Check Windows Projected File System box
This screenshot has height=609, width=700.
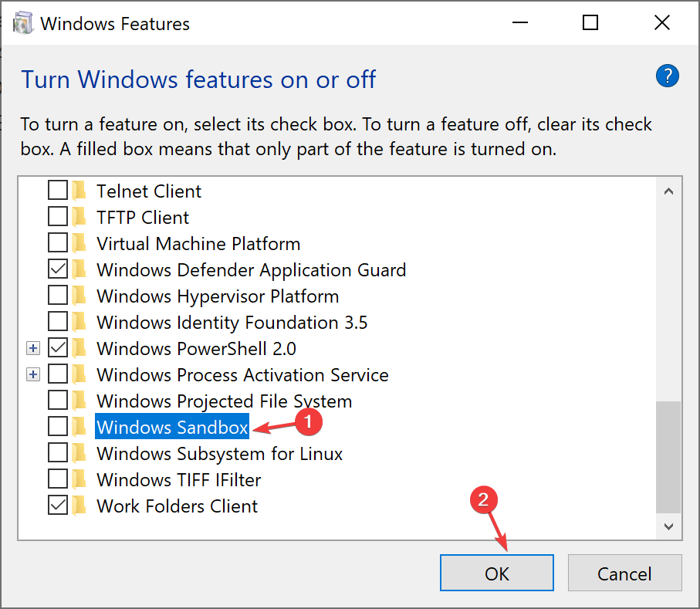[58, 400]
